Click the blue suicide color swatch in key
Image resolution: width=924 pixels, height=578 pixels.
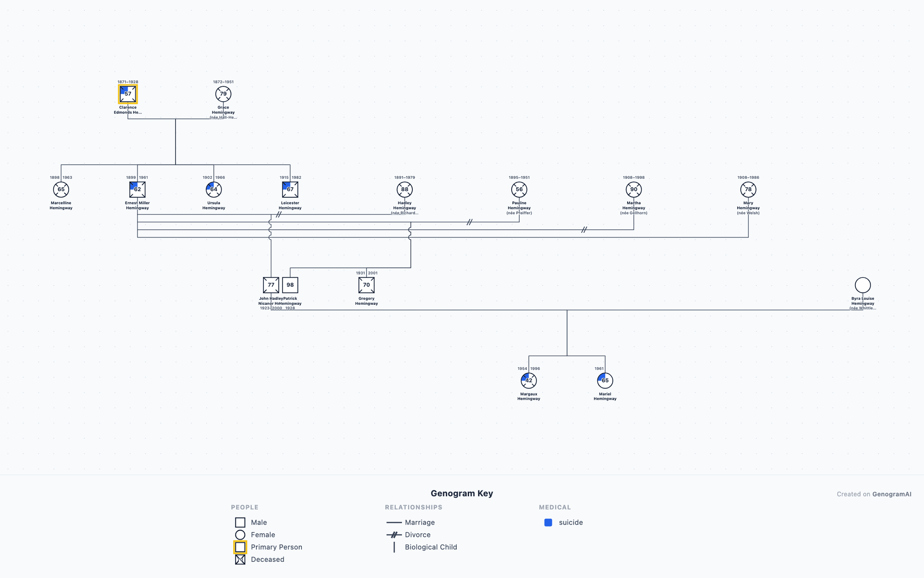tap(548, 522)
